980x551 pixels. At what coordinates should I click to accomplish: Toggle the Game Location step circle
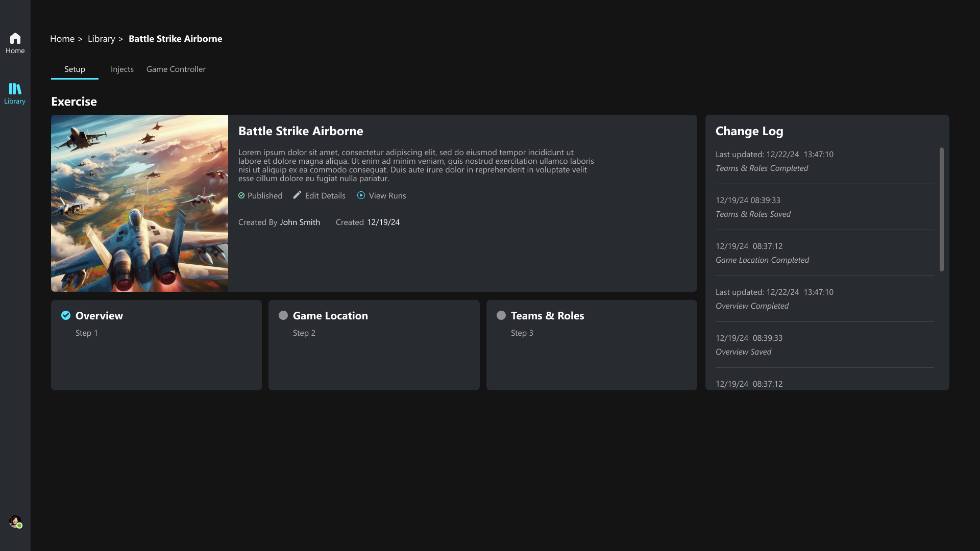coord(283,315)
